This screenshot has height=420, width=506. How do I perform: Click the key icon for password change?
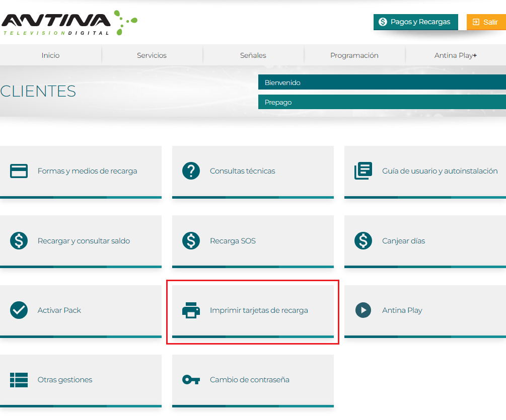(x=191, y=380)
